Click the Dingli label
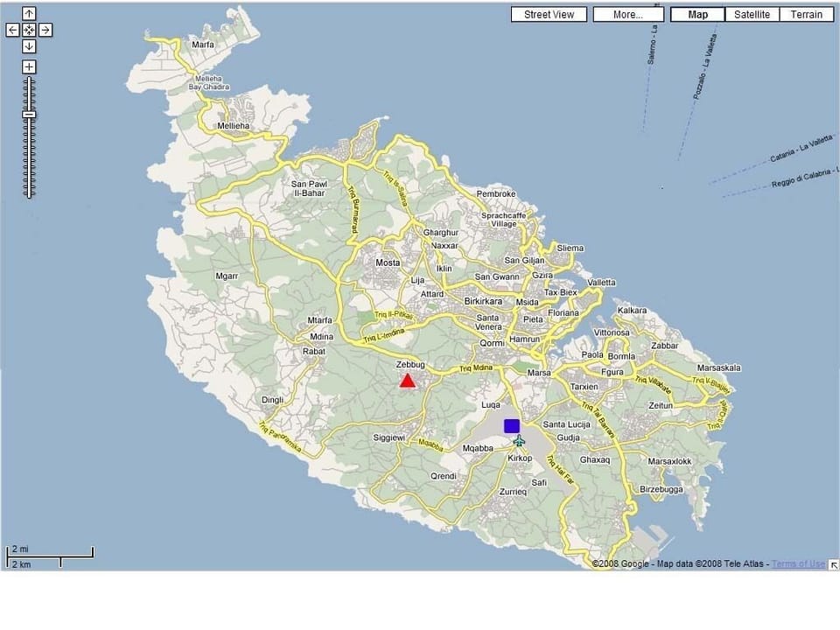Image resolution: width=840 pixels, height=630 pixels. pos(272,400)
